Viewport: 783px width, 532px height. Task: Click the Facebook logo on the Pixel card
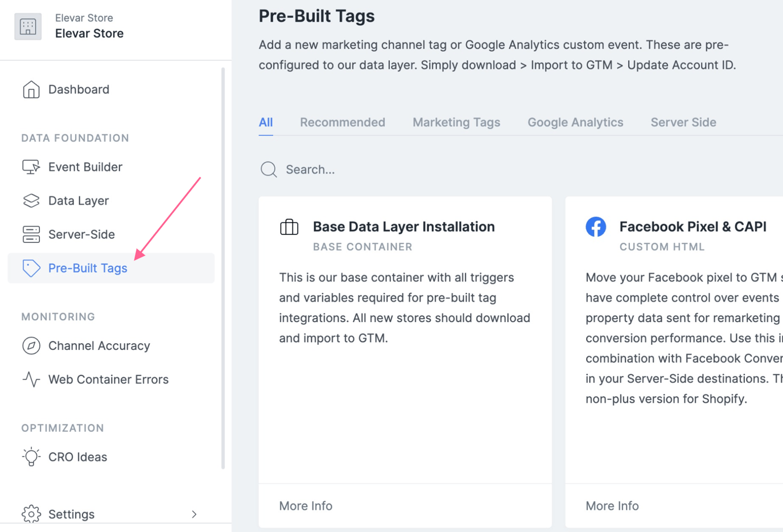(x=596, y=226)
